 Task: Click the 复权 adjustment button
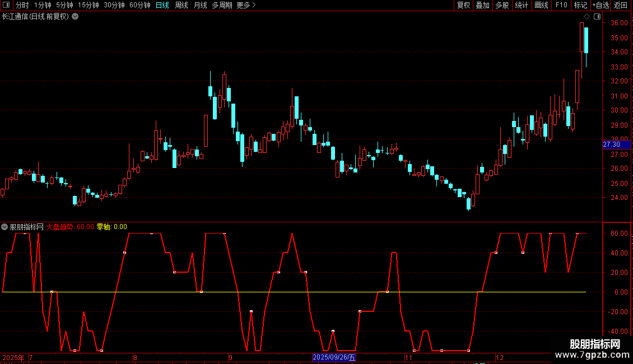coord(463,5)
